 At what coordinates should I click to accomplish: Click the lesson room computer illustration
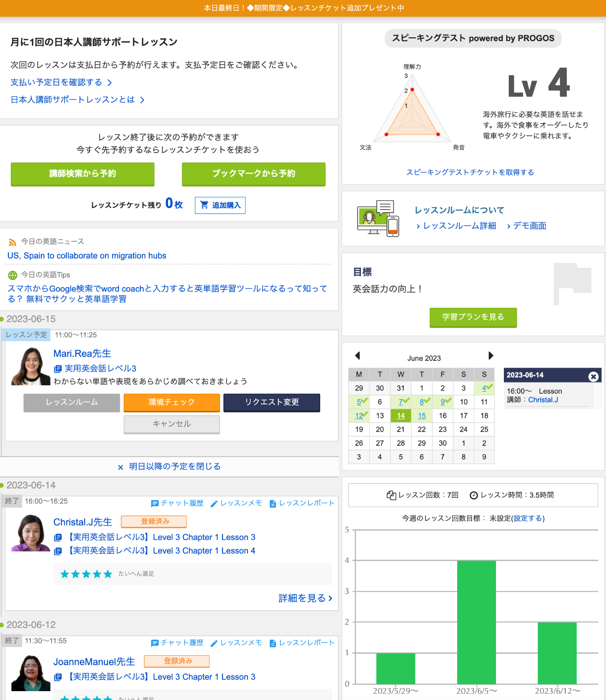pyautogui.click(x=378, y=218)
